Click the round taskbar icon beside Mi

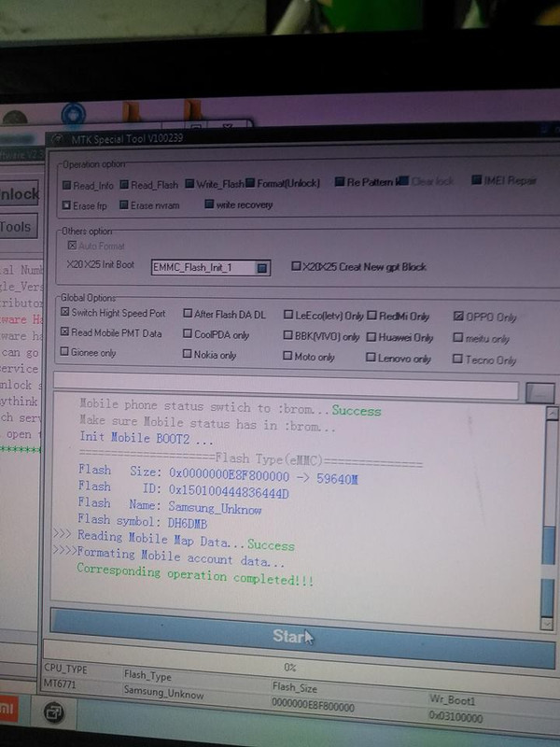pos(53,712)
